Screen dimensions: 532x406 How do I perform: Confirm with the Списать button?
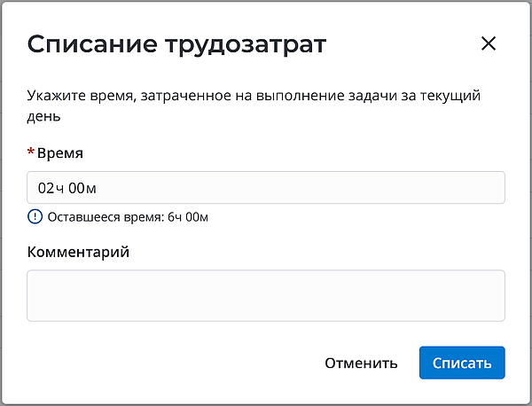pos(461,363)
